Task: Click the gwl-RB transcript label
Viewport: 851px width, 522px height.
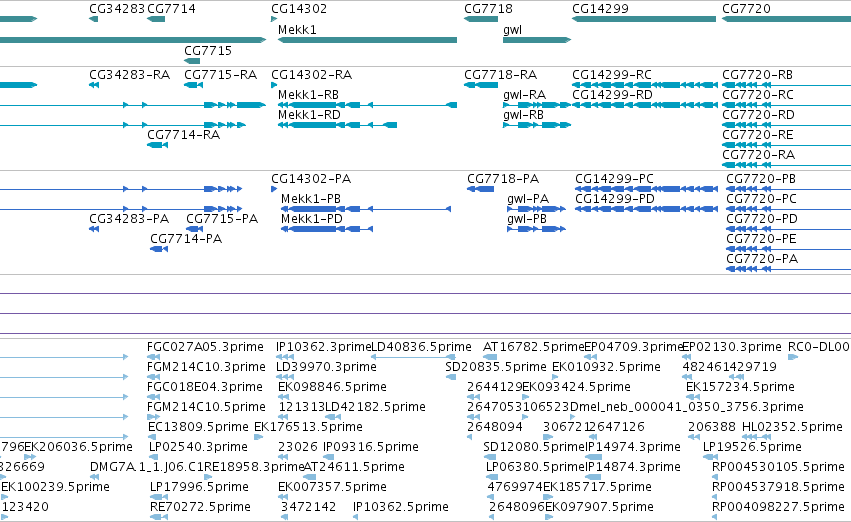Action: [x=523, y=115]
